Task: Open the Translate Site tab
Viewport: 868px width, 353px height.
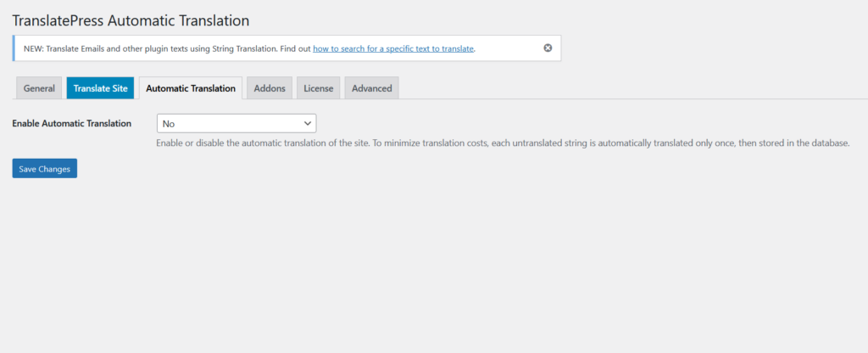Action: tap(100, 88)
